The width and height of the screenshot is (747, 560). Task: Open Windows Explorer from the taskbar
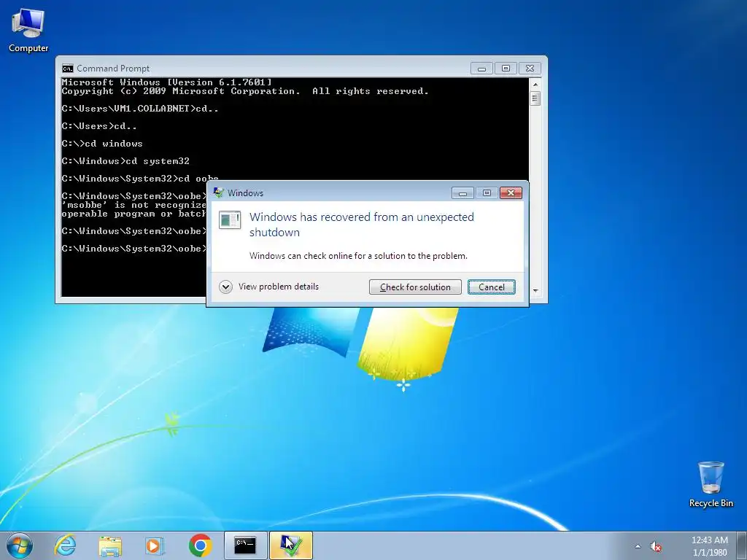[110, 545]
